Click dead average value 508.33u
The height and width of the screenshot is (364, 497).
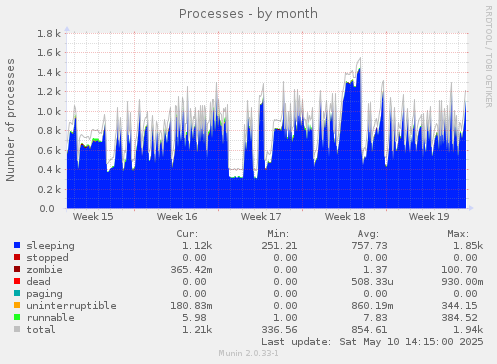pyautogui.click(x=372, y=282)
